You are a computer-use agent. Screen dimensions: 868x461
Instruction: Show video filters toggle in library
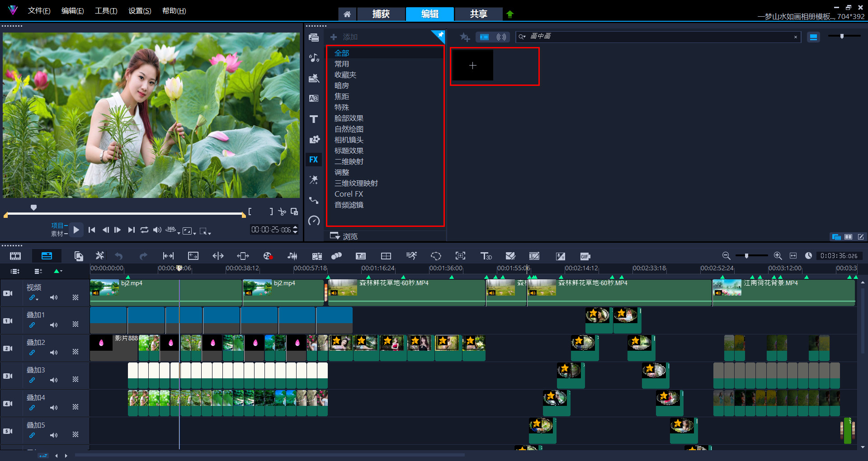(x=484, y=37)
